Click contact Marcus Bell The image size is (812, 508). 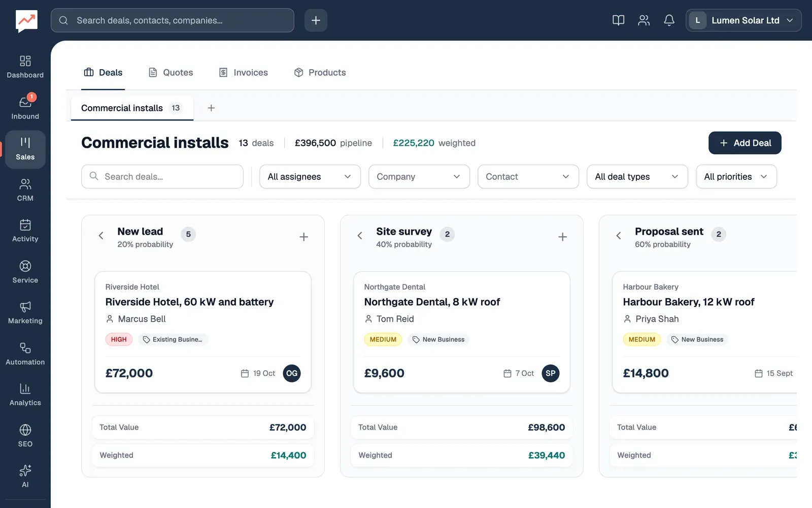(136, 319)
